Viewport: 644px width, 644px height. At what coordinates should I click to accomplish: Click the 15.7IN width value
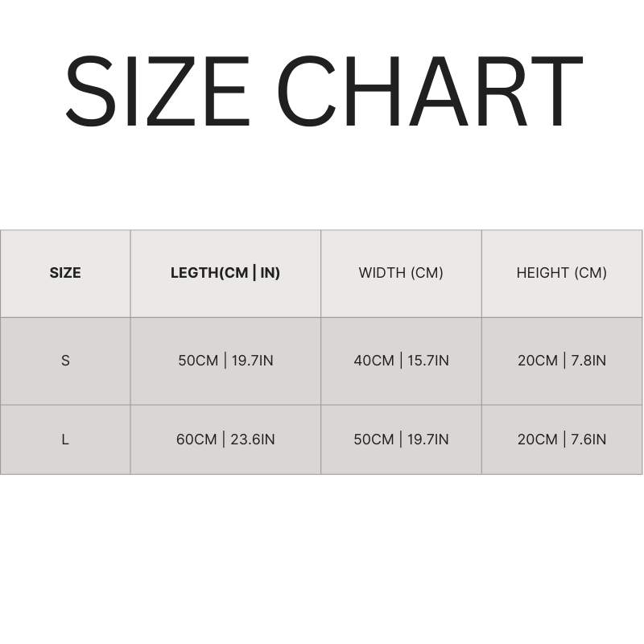point(428,361)
